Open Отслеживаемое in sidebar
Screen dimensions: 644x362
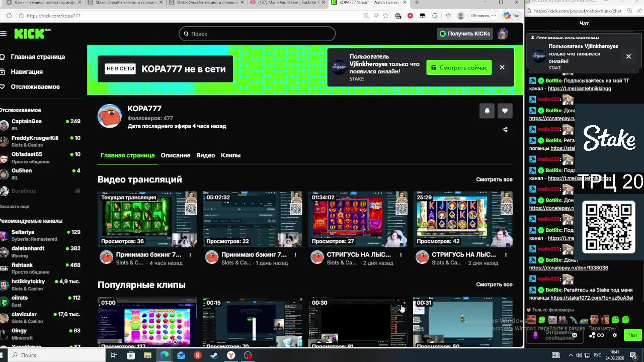[x=30, y=87]
